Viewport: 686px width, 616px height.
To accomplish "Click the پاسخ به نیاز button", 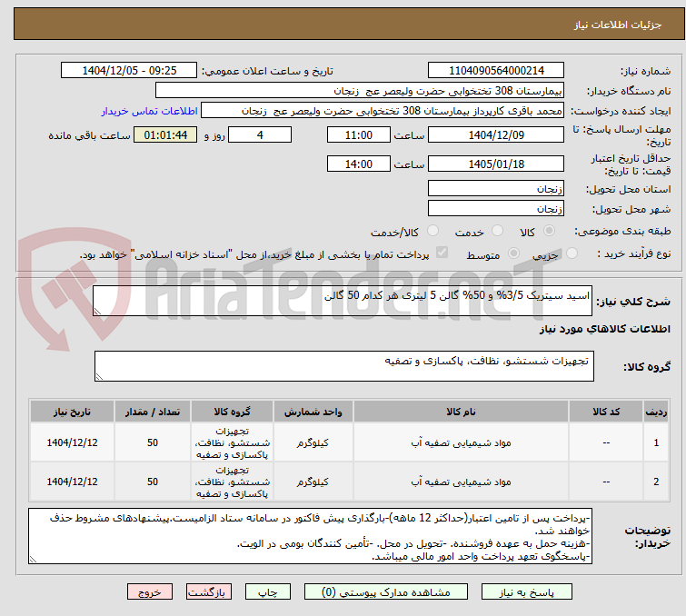I will 526,592.
